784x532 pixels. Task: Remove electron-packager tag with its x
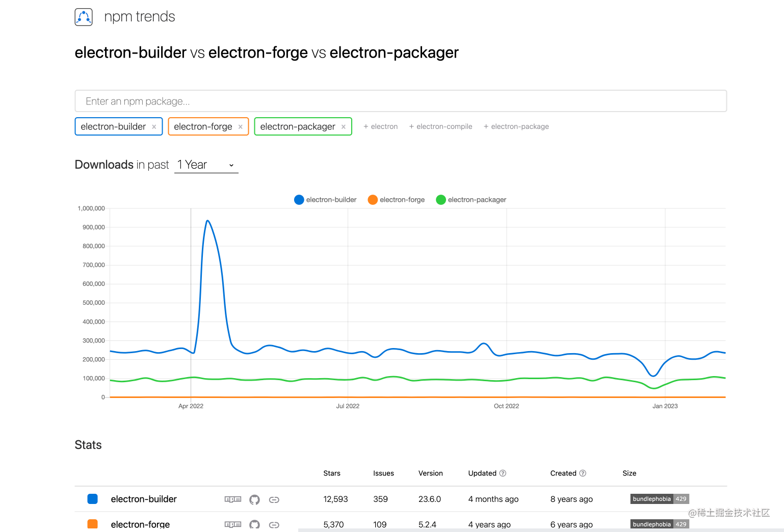tap(344, 127)
